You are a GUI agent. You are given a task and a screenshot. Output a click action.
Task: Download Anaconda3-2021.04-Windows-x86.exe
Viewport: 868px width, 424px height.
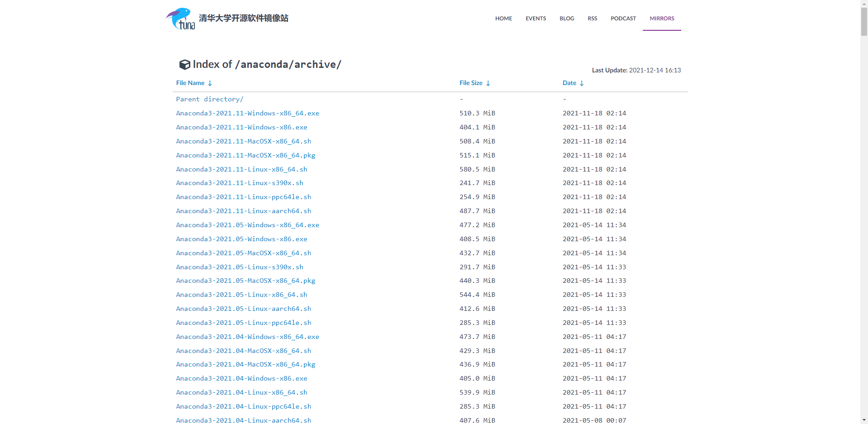[242, 378]
